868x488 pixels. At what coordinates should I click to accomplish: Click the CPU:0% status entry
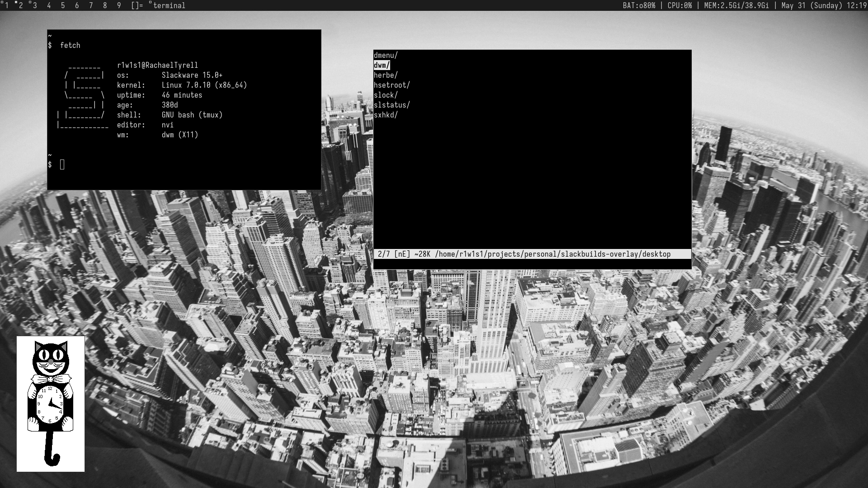679,5
